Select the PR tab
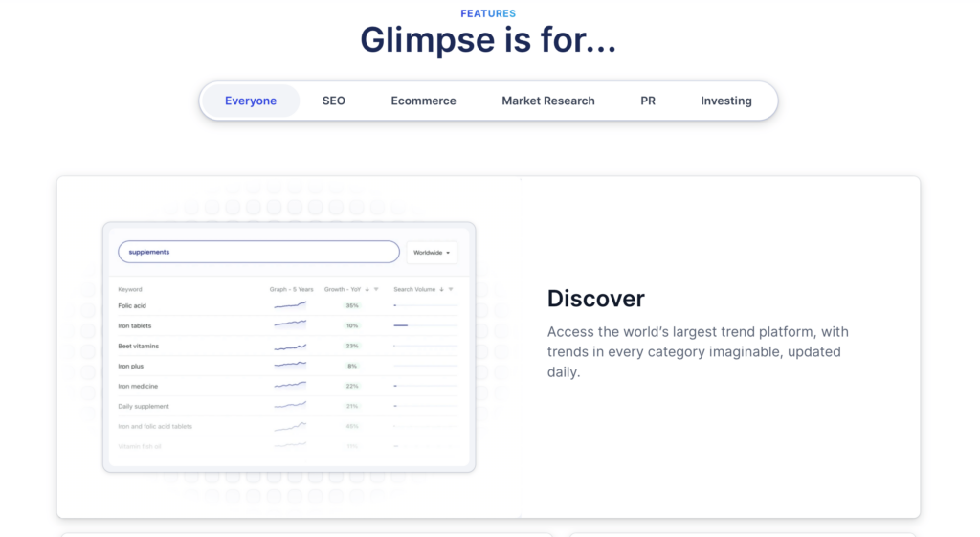980x537 pixels. pyautogui.click(x=648, y=101)
